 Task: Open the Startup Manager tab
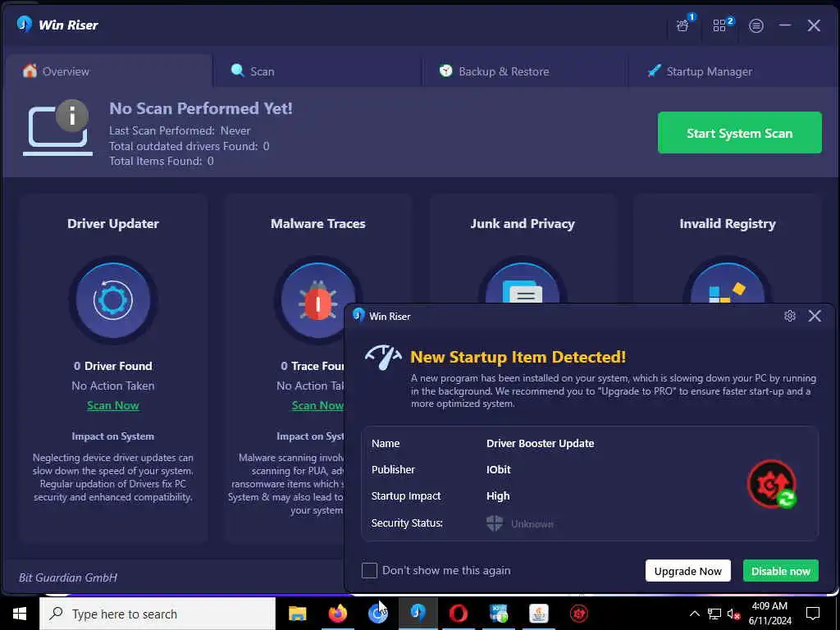733,71
